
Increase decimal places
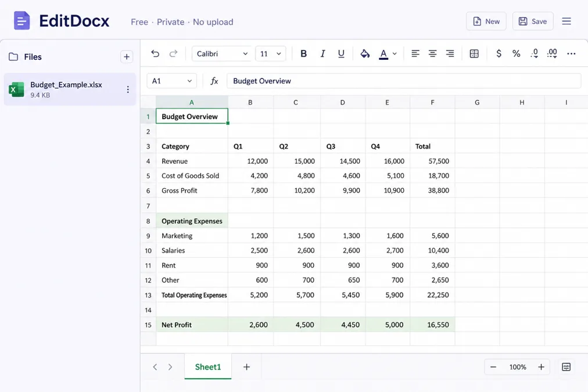point(552,53)
